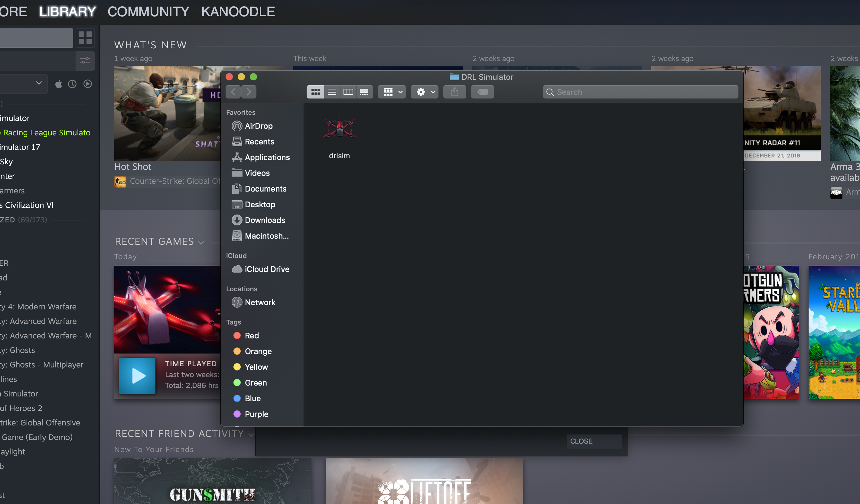Select the Purple tag in sidebar
The image size is (860, 504).
point(256,414)
